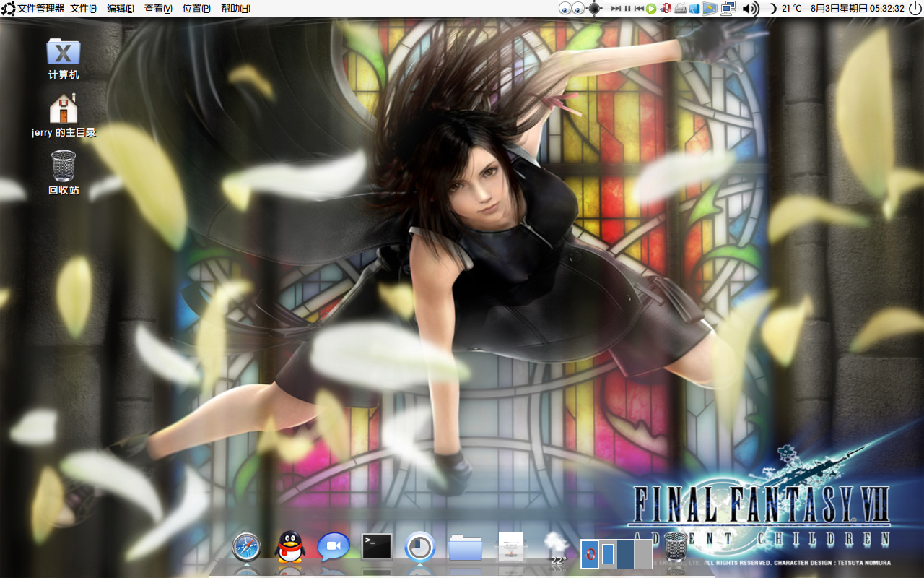Open the 文件(F) menu

pyautogui.click(x=83, y=9)
